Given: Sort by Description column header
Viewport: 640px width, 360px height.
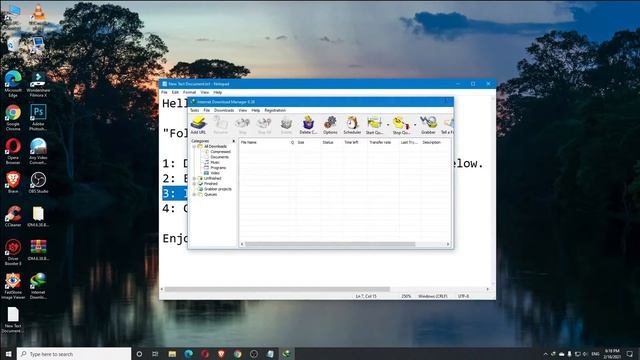Looking at the screenshot, I should [435, 142].
